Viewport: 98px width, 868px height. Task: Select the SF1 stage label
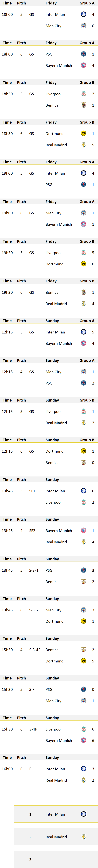pos(32,491)
